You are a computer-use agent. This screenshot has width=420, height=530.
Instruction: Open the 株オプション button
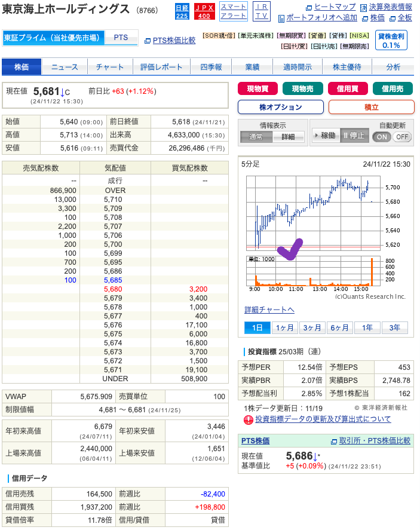click(280, 107)
